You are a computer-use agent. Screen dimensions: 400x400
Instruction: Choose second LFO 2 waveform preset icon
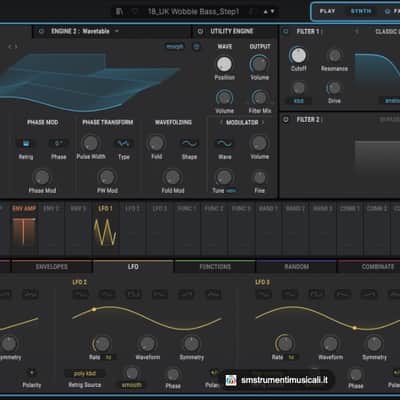(x=107, y=294)
